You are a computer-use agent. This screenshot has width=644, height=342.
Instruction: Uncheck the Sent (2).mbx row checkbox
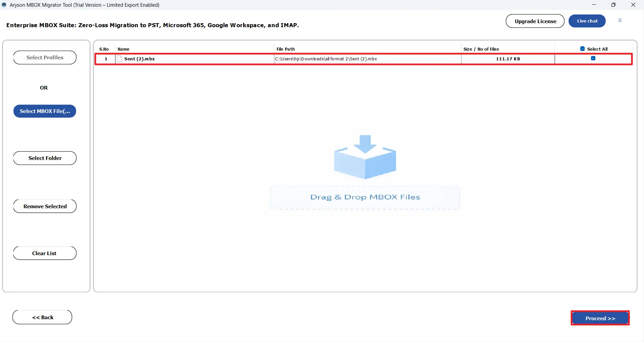(593, 58)
